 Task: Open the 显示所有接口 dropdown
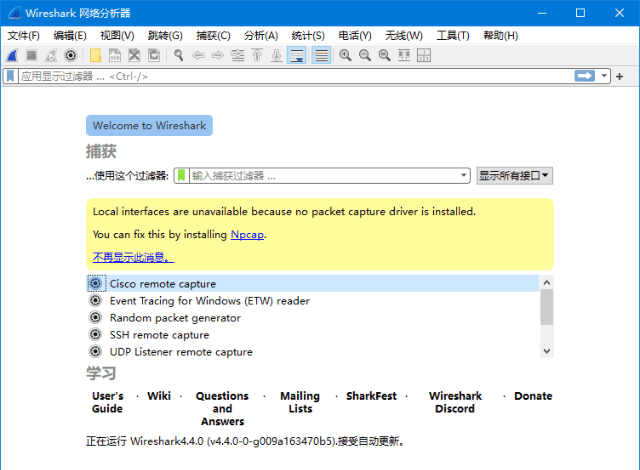pyautogui.click(x=514, y=175)
